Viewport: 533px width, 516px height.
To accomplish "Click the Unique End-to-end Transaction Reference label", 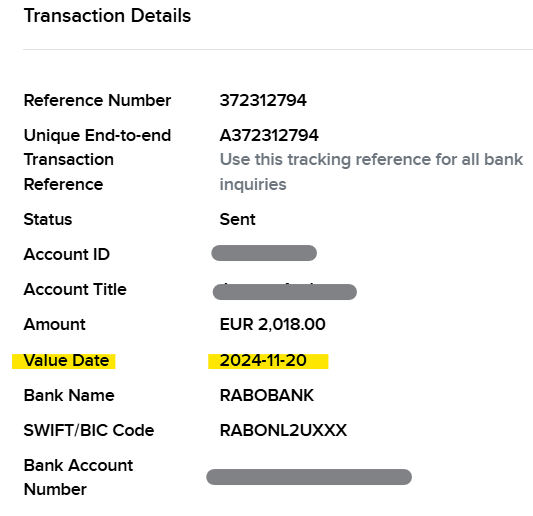I will [x=97, y=160].
